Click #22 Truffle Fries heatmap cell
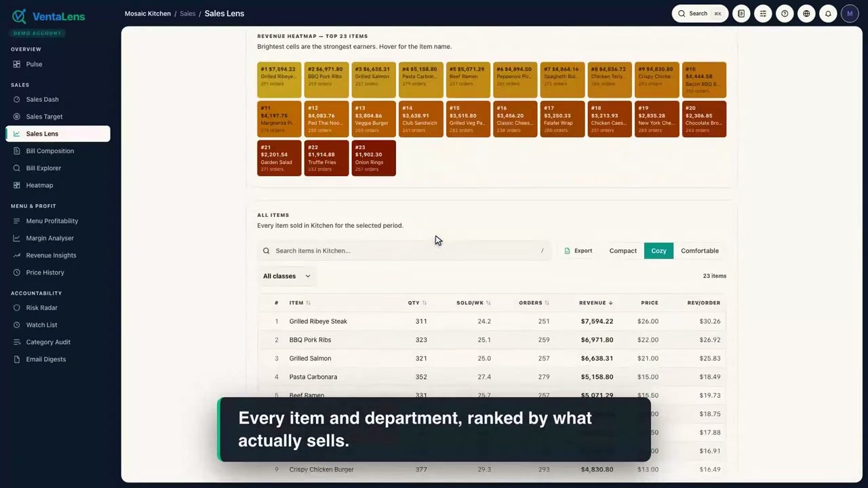868x488 pixels. (x=326, y=158)
